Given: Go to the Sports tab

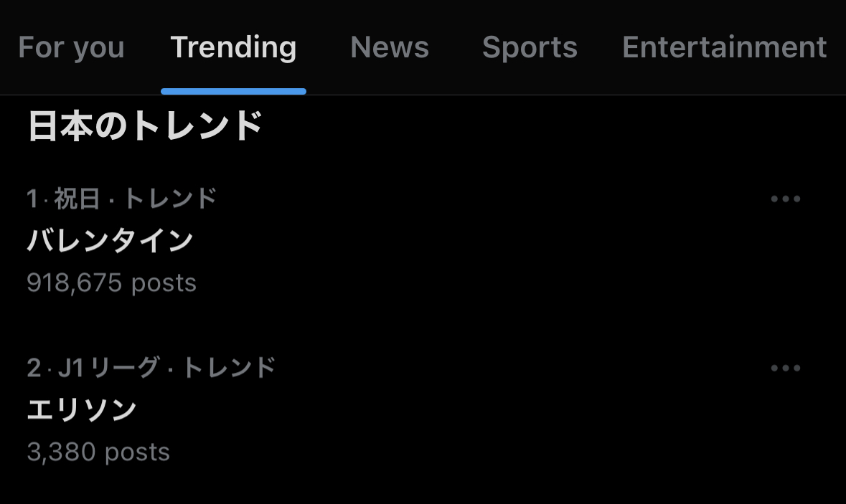Looking at the screenshot, I should click(530, 48).
